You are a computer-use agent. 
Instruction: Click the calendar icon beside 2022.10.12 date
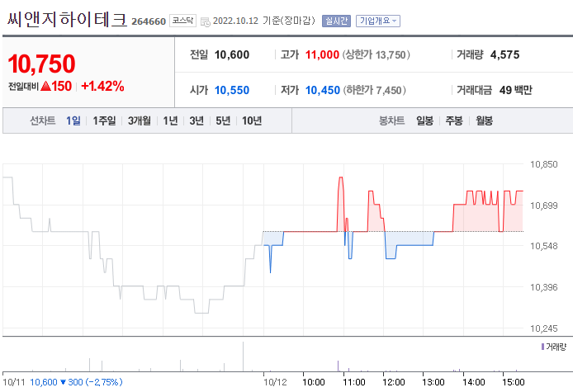(206, 21)
